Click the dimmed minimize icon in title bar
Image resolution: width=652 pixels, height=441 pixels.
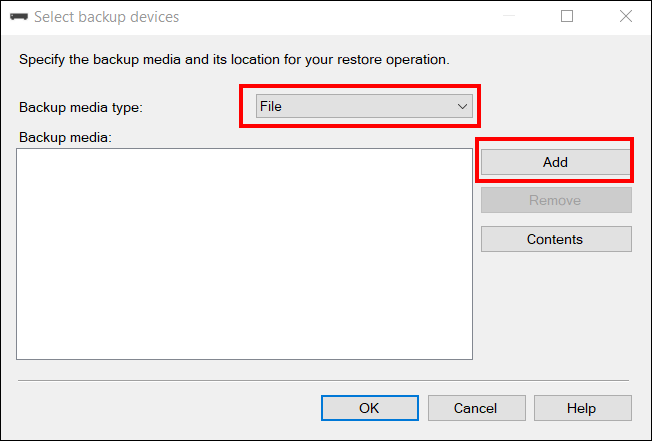(x=509, y=17)
